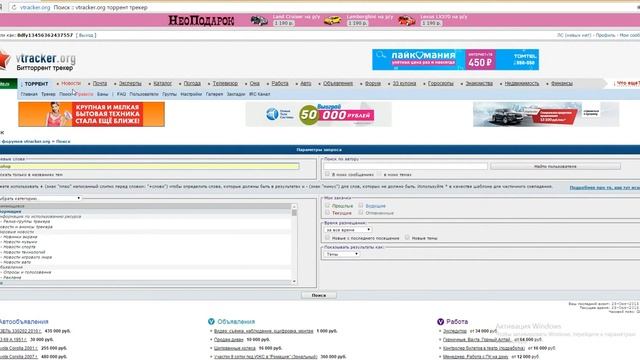This screenshot has width=640, height=360.
Task: Click the category list scroll down arrow
Action: pos(294,281)
